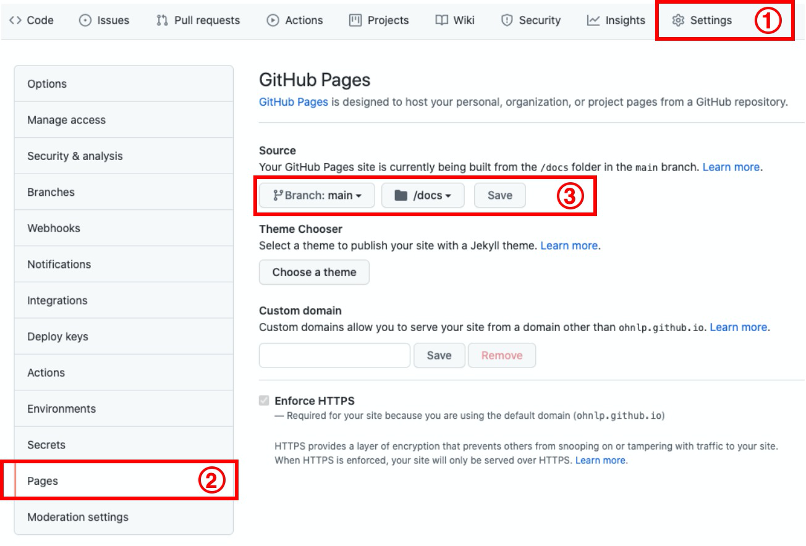Focus the custom domain text field
The image size is (806, 546).
click(x=335, y=355)
